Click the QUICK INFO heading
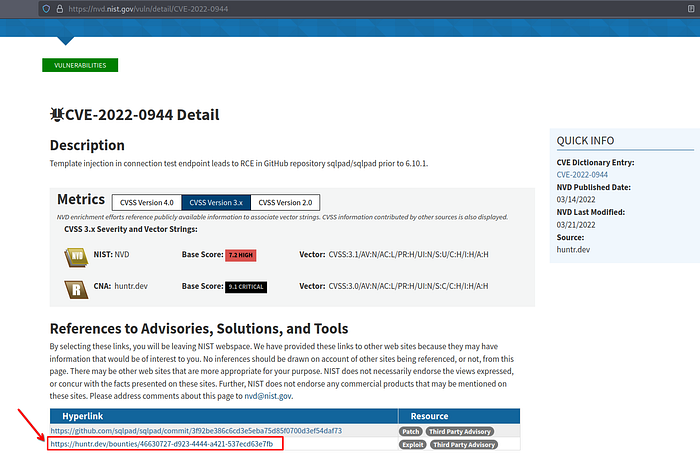This screenshot has width=700, height=461. (x=585, y=141)
